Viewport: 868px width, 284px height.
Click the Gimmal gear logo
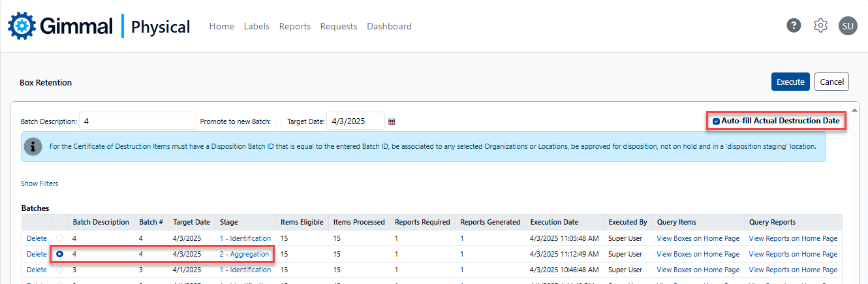point(21,26)
